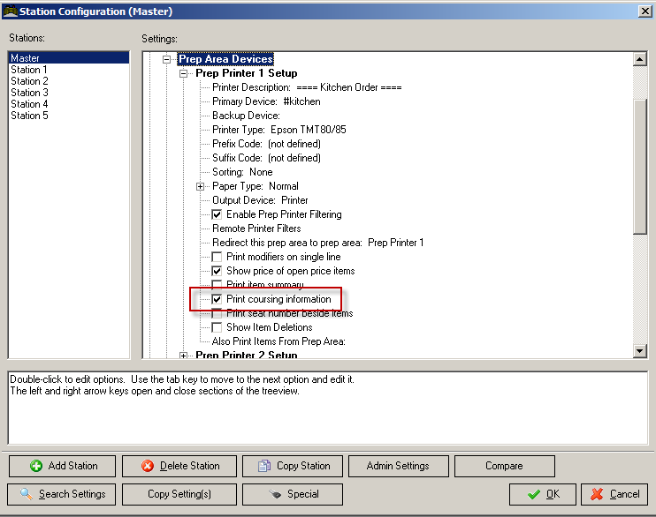Select Remote Printer Filters row
The image size is (656, 517).
click(x=256, y=228)
